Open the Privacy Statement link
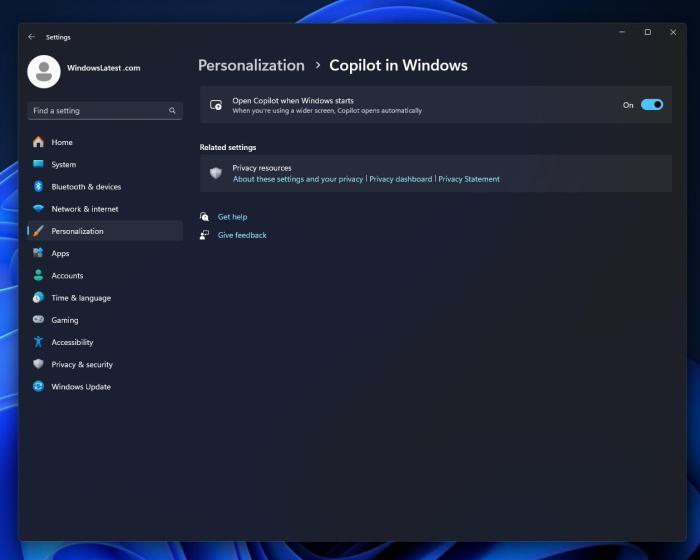700x560 pixels. click(x=469, y=179)
